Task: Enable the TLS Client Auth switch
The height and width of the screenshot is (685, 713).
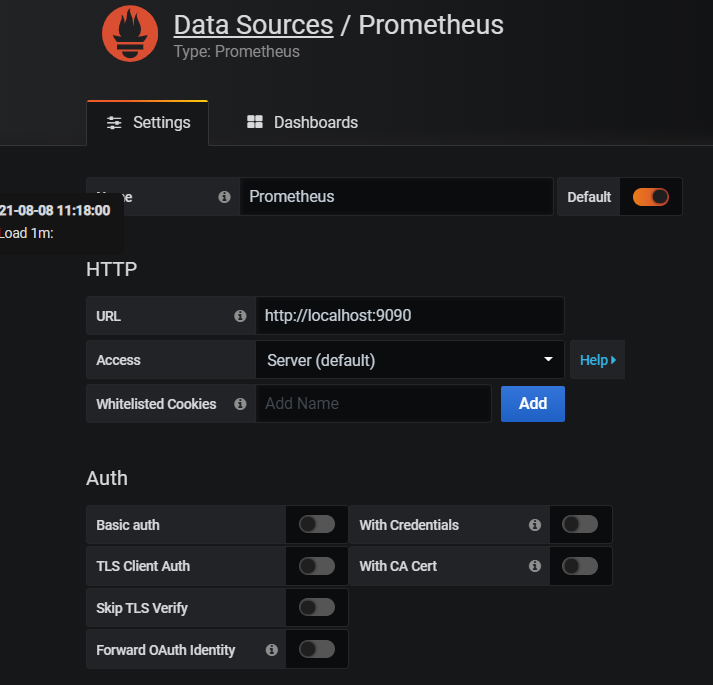Action: click(x=317, y=566)
